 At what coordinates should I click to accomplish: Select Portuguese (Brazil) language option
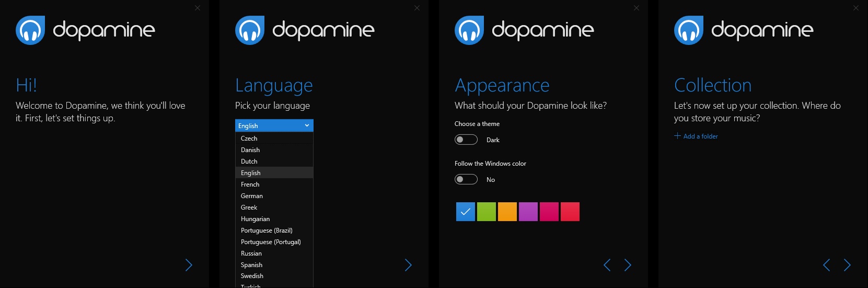274,231
